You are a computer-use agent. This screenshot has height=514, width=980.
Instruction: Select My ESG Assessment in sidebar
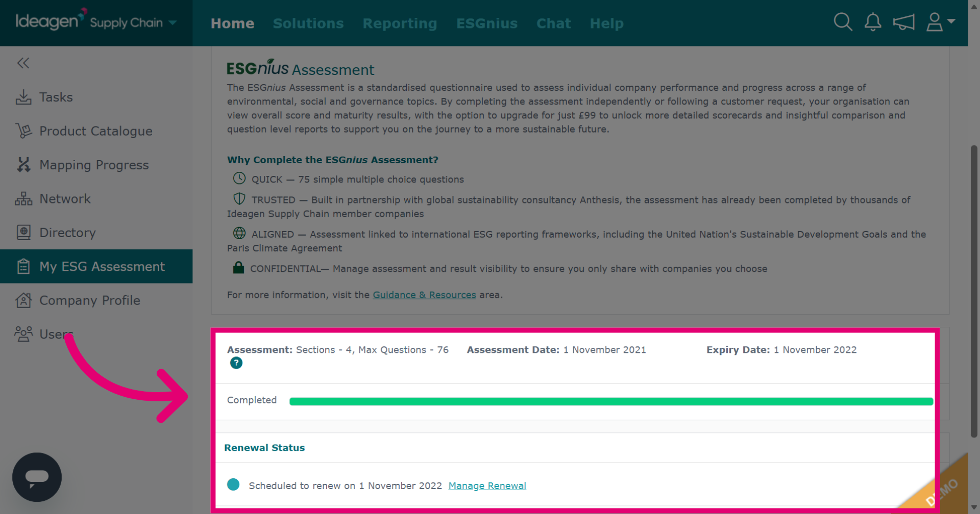point(96,266)
